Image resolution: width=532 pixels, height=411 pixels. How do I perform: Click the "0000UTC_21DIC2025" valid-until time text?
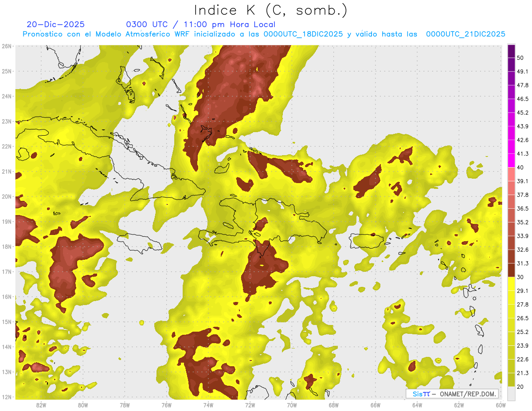coord(465,34)
